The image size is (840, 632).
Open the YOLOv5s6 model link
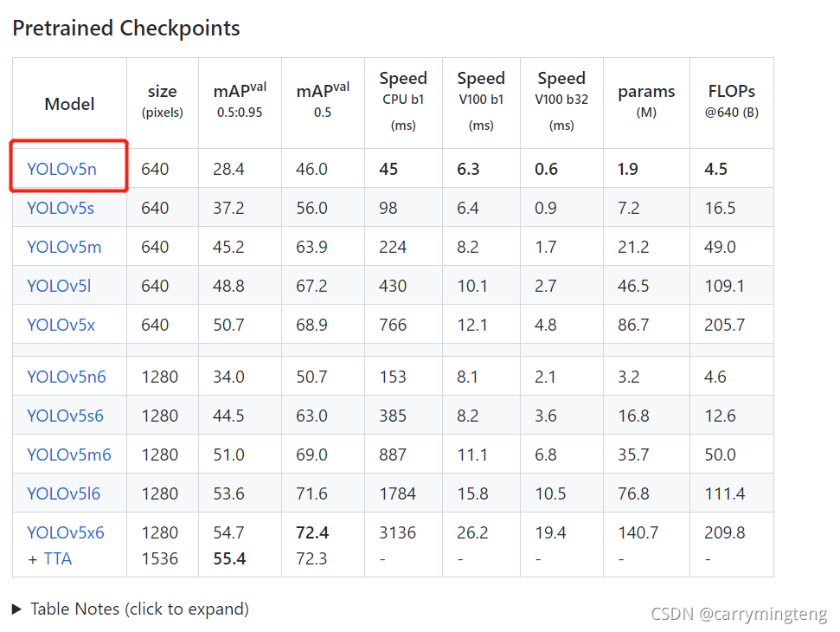(x=65, y=416)
